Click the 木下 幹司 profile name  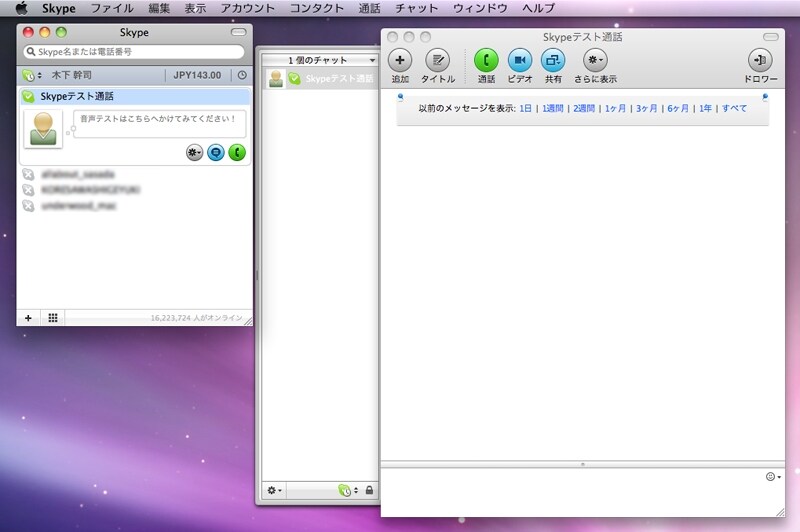tap(72, 75)
